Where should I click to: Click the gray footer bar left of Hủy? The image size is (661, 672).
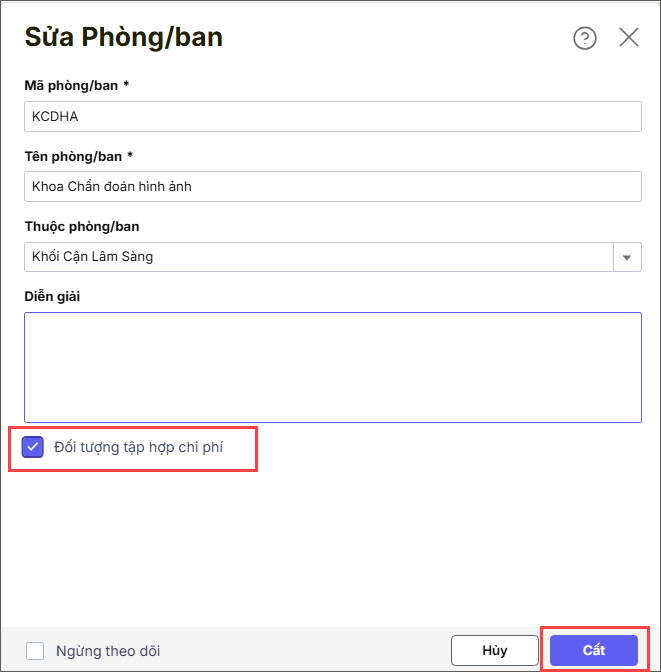point(300,650)
